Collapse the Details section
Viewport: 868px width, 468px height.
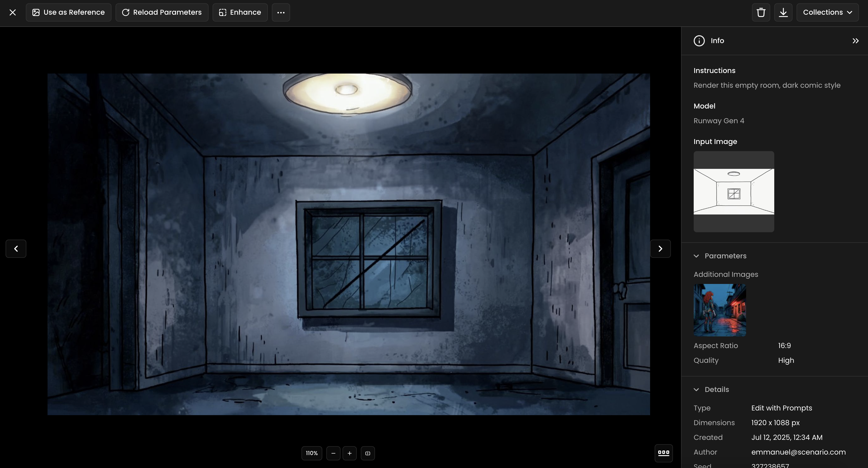point(696,389)
